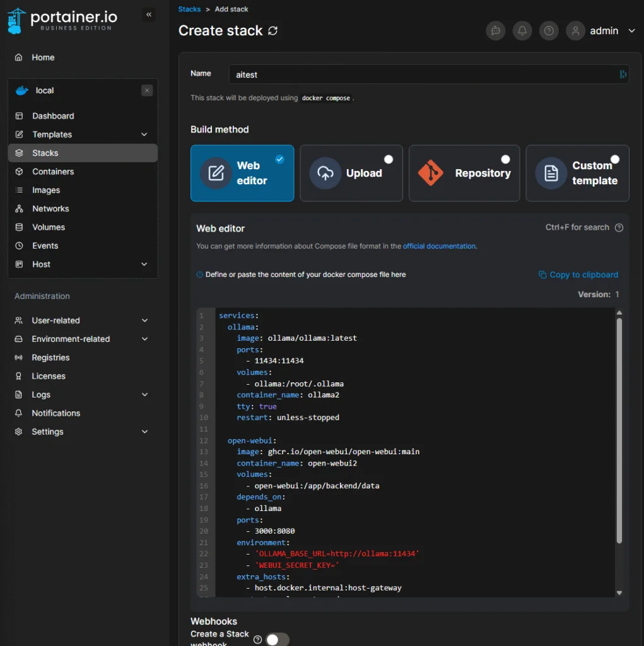The height and width of the screenshot is (646, 644).
Task: Open the Registries page
Action: click(x=50, y=357)
